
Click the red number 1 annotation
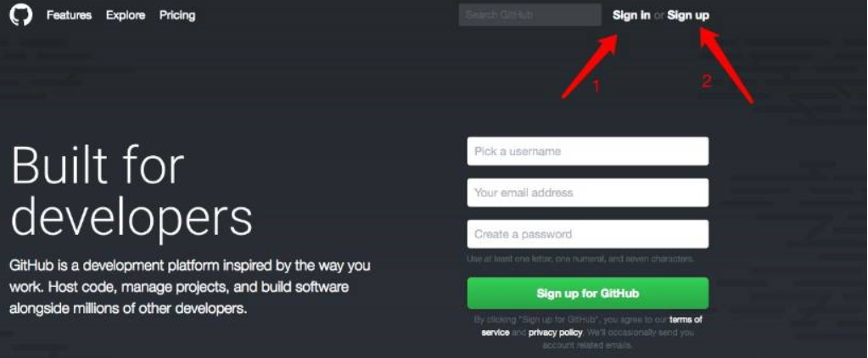596,86
